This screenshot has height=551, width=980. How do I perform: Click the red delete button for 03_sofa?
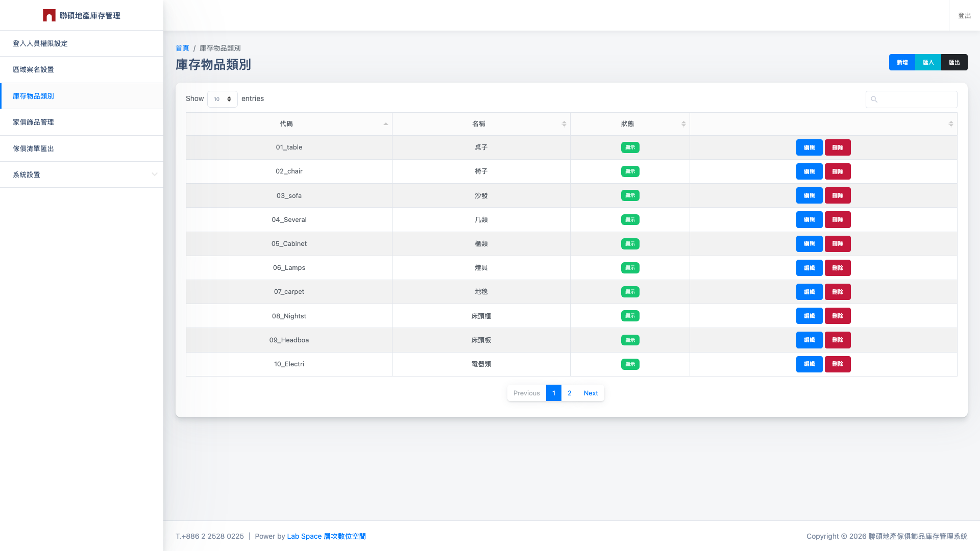(837, 195)
